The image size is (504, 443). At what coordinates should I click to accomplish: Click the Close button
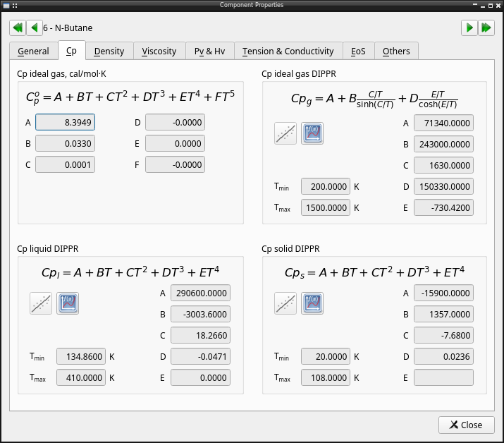pyautogui.click(x=467, y=425)
